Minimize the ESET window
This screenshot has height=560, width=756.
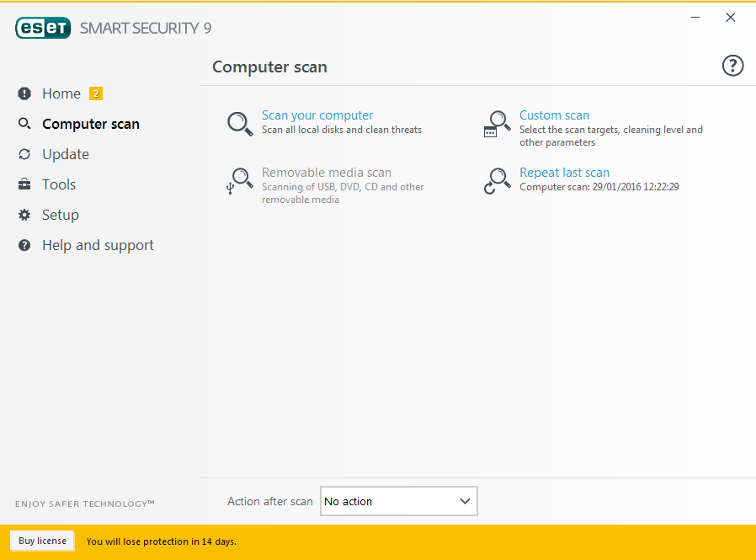695,18
